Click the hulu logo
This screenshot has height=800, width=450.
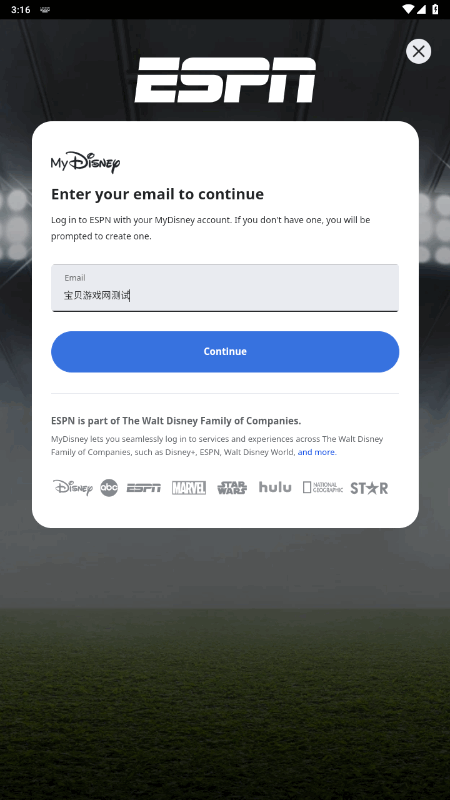[x=275, y=487]
